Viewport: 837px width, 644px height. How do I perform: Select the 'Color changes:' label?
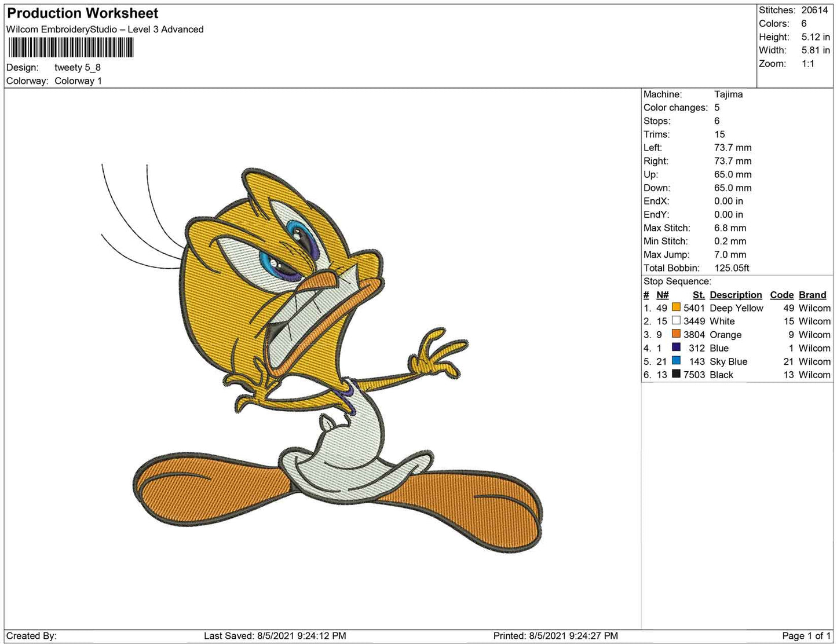(x=675, y=108)
